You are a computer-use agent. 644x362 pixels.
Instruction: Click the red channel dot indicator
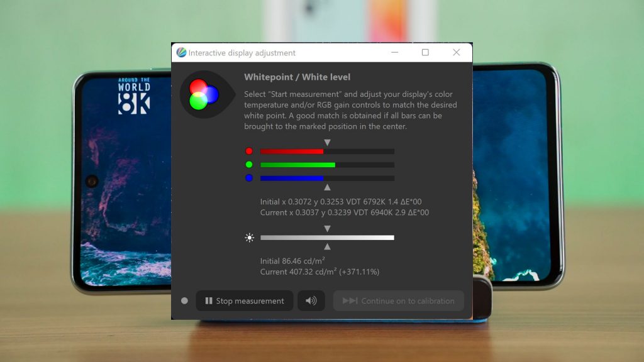pos(249,151)
